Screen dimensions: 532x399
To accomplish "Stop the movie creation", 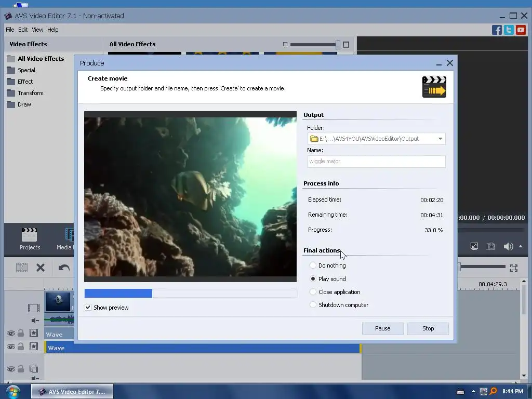I will click(428, 328).
